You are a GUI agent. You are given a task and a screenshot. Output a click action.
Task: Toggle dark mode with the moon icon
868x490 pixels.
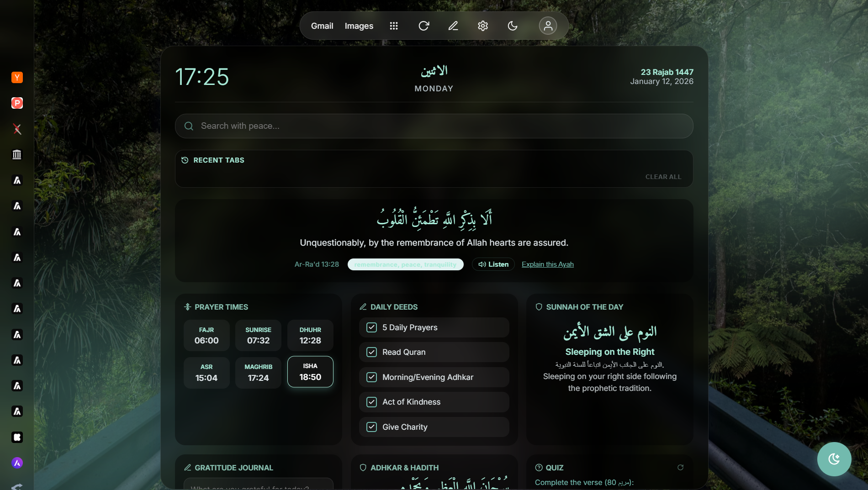[513, 26]
